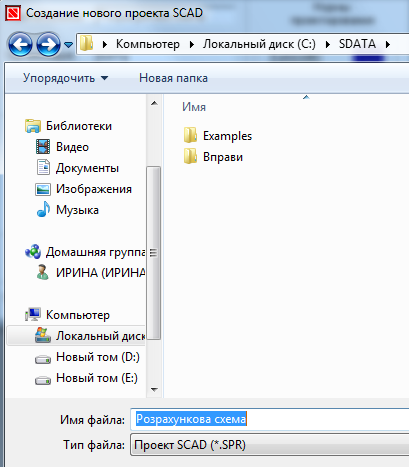Screen dimensions: 409x467
Task: Expand the arrow before Компьютер breadcrumb
Action: click(x=105, y=44)
